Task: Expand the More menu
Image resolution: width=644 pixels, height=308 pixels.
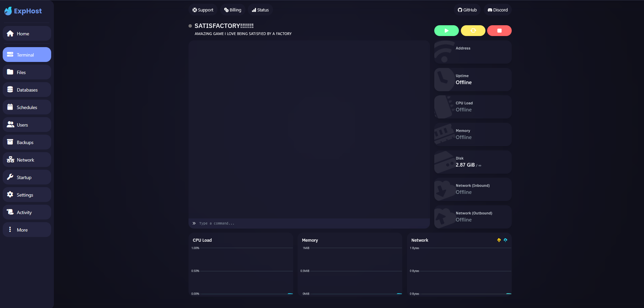Action: coord(27,230)
